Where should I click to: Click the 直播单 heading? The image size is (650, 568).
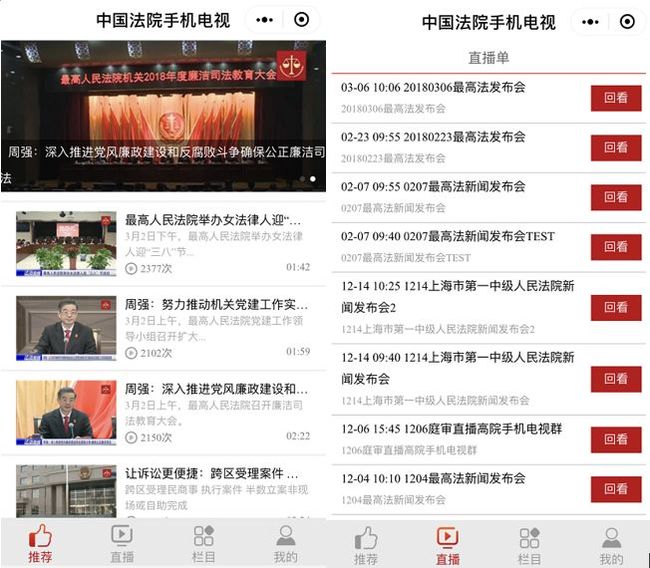click(489, 58)
